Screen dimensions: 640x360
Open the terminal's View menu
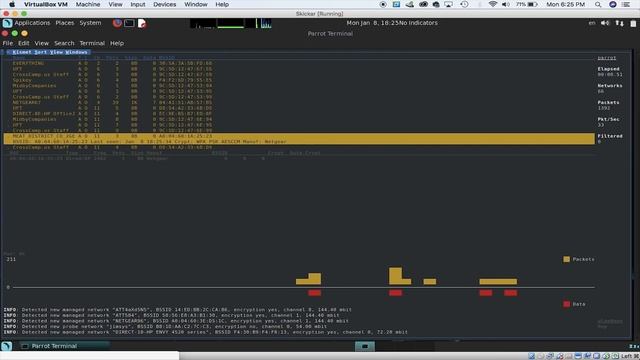pyautogui.click(x=42, y=43)
